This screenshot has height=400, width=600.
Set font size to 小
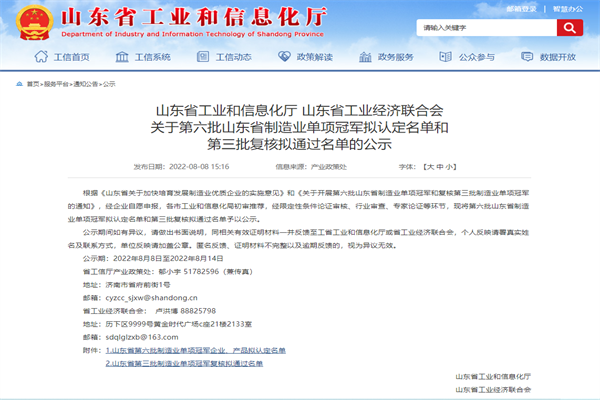[x=450, y=167]
